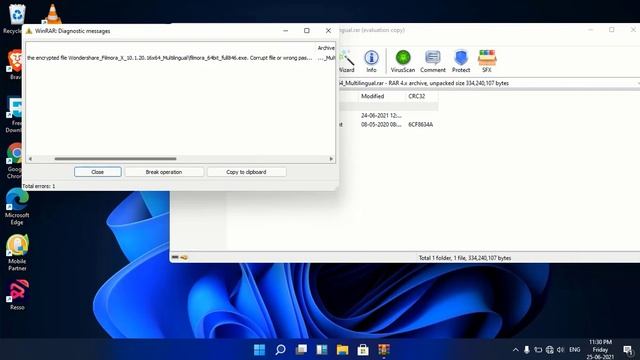Open the Info toolbar icon in WinRAR
This screenshot has height=360, width=640.
pyautogui.click(x=371, y=61)
